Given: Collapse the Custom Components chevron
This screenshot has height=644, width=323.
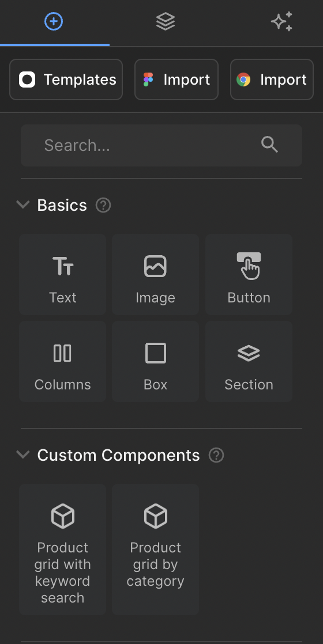Looking at the screenshot, I should pyautogui.click(x=22, y=454).
